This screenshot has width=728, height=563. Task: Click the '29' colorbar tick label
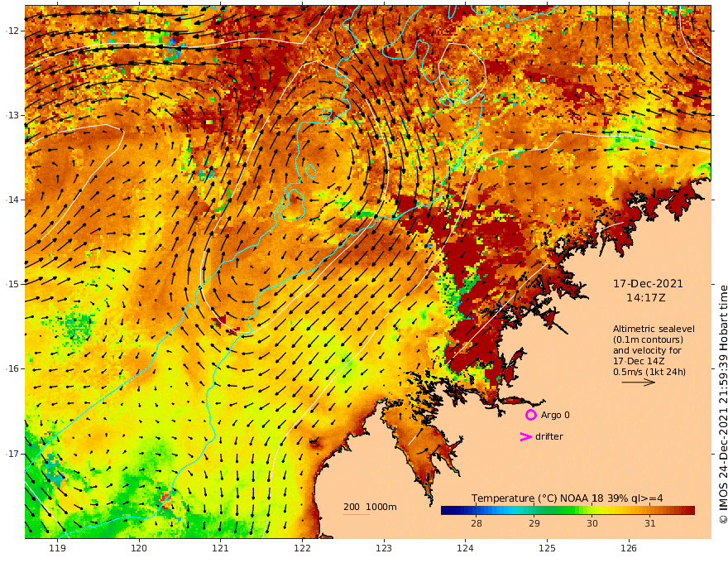pyautogui.click(x=534, y=523)
